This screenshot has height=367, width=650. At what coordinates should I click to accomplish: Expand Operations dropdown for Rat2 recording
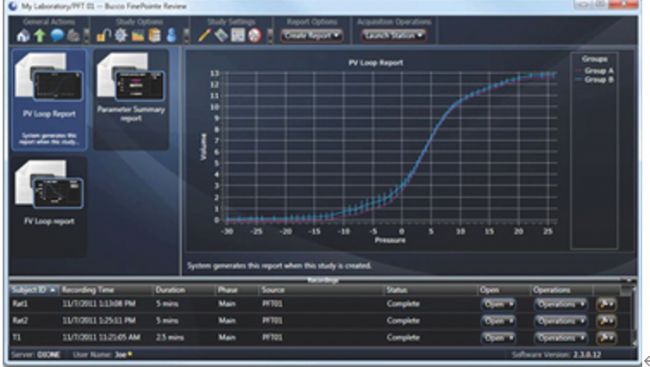(x=560, y=321)
